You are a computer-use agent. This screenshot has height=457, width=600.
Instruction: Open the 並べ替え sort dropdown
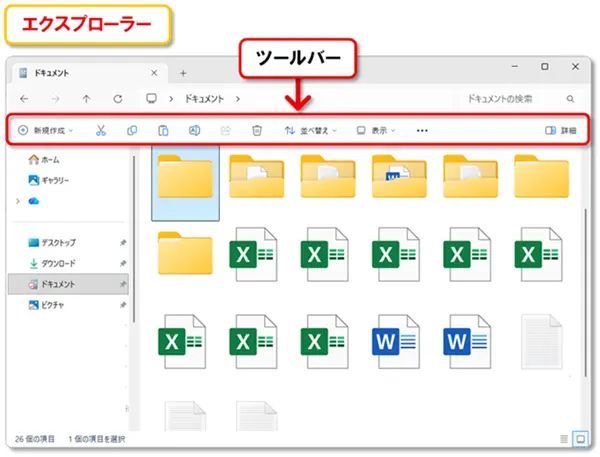coord(310,131)
